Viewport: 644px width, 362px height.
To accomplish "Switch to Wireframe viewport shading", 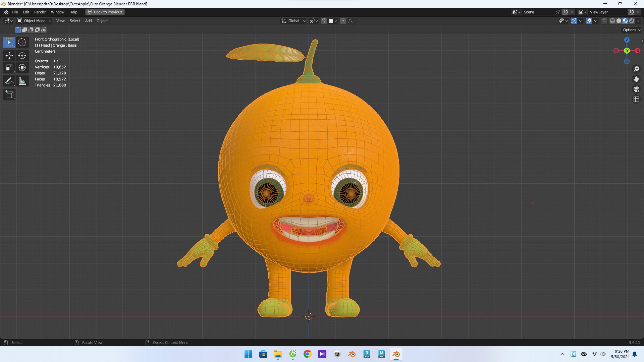I will pos(612,21).
